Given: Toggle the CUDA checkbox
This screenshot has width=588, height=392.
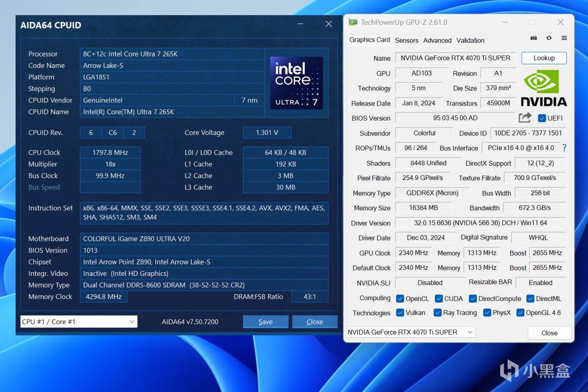Looking at the screenshot, I should click(x=439, y=298).
